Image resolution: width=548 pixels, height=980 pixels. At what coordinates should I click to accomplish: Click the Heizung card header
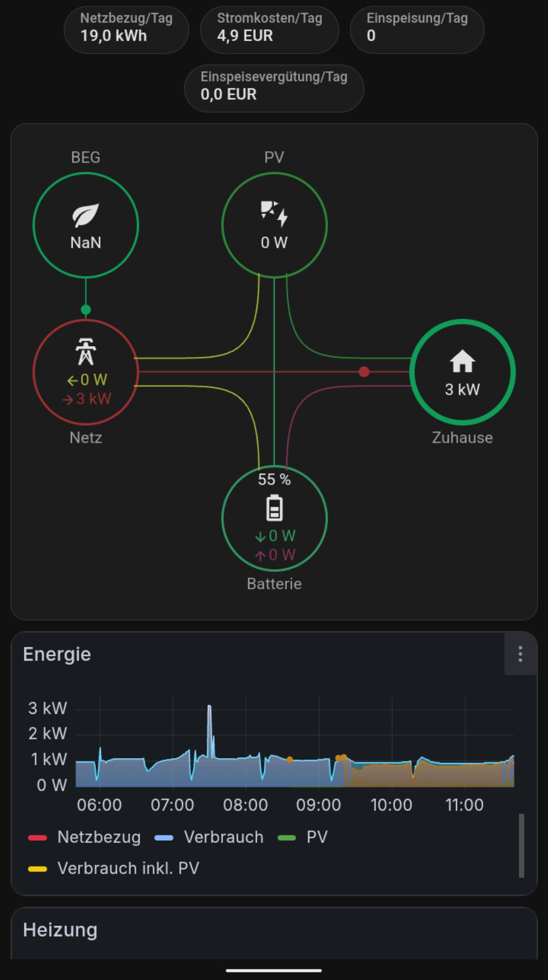[60, 930]
